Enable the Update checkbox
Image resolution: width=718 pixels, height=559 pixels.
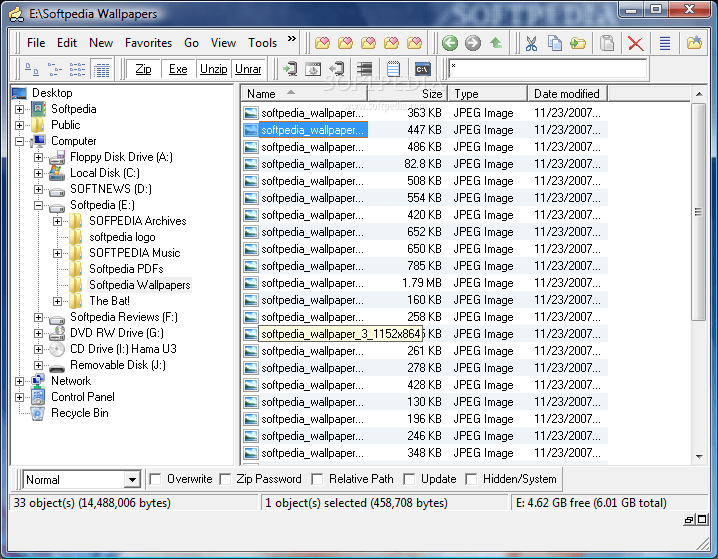tap(409, 479)
